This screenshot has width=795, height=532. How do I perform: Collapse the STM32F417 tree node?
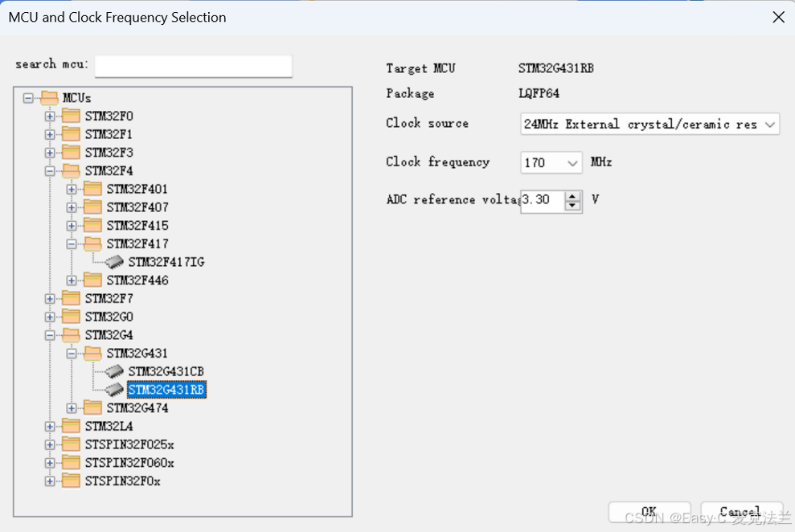pyautogui.click(x=70, y=243)
